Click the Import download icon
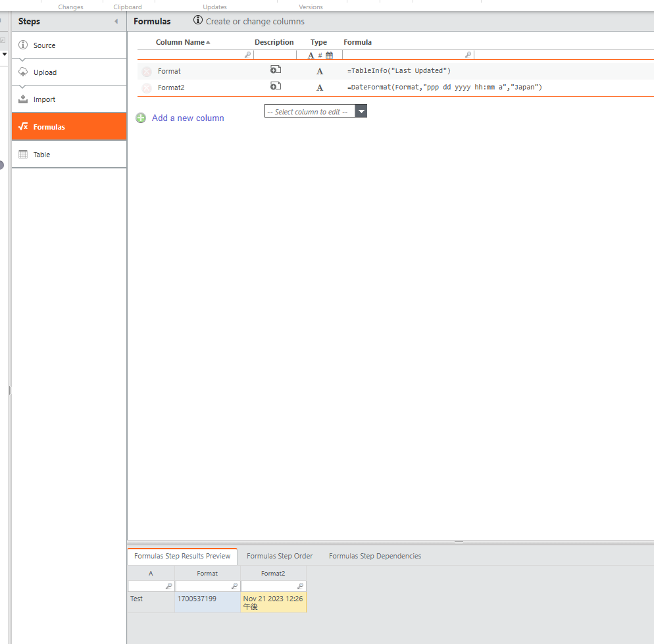Image resolution: width=654 pixels, height=644 pixels. click(23, 99)
